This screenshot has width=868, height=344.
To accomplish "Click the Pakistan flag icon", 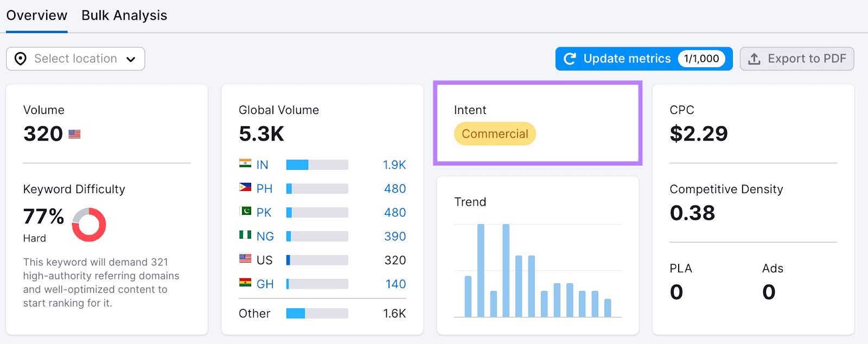I will click(x=245, y=211).
